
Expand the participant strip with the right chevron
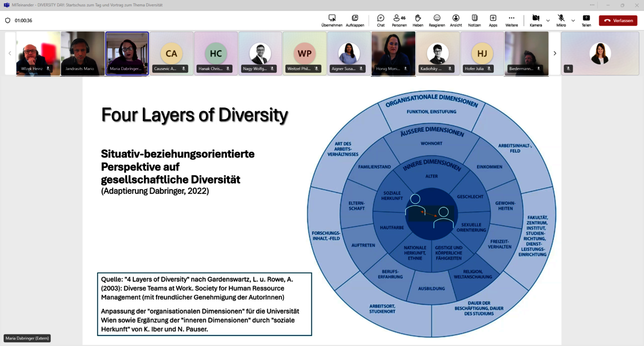(x=554, y=53)
